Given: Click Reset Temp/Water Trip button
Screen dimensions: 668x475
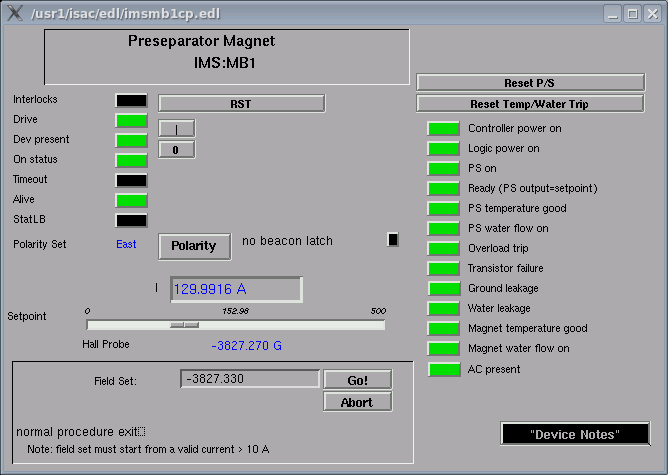Looking at the screenshot, I should coord(530,103).
